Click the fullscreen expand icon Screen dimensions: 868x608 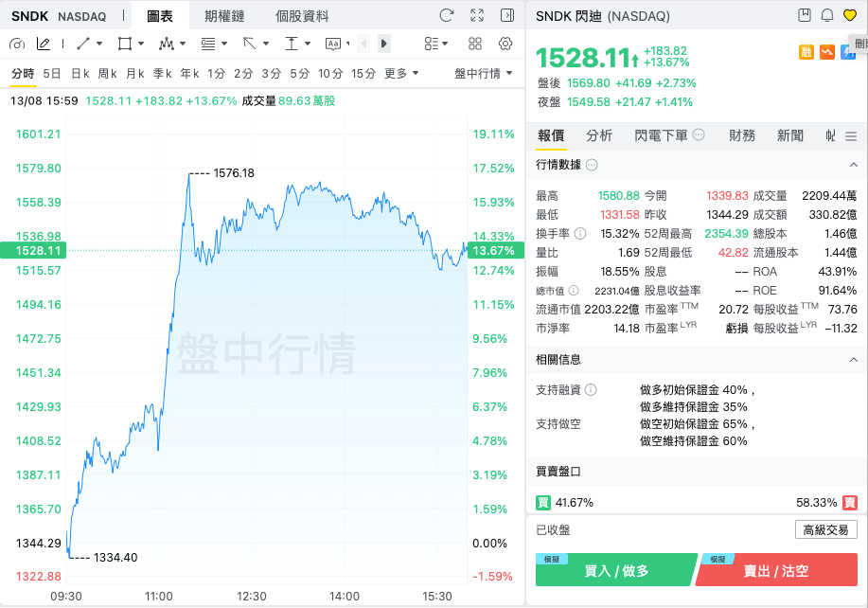(477, 15)
